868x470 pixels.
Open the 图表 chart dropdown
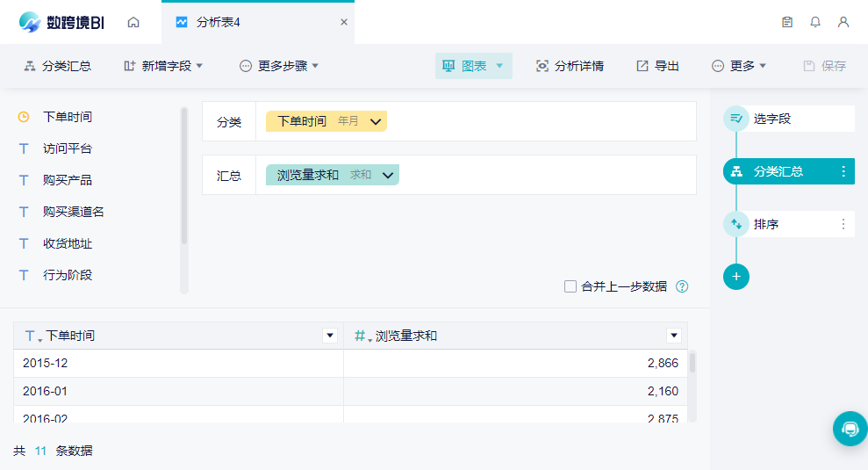pyautogui.click(x=473, y=66)
